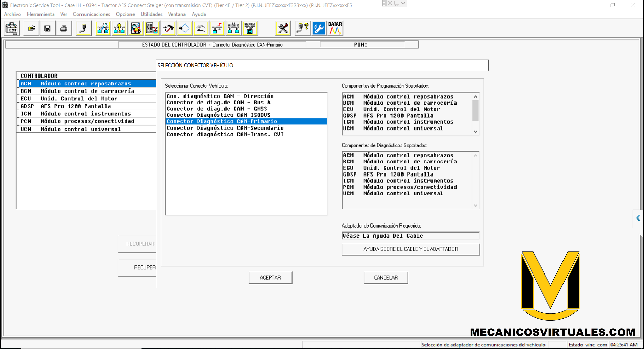Open the Utilidades menu
644x349 pixels.
pyautogui.click(x=151, y=14)
